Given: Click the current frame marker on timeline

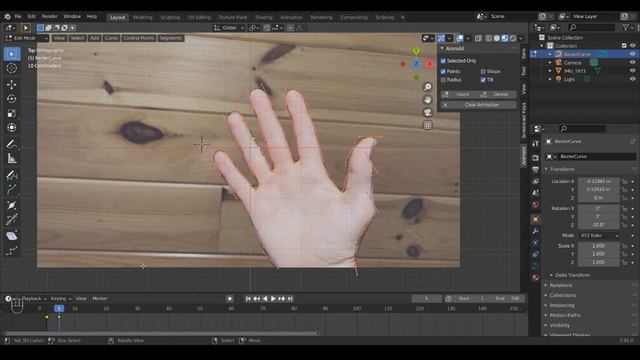Looking at the screenshot, I should click(x=59, y=309).
